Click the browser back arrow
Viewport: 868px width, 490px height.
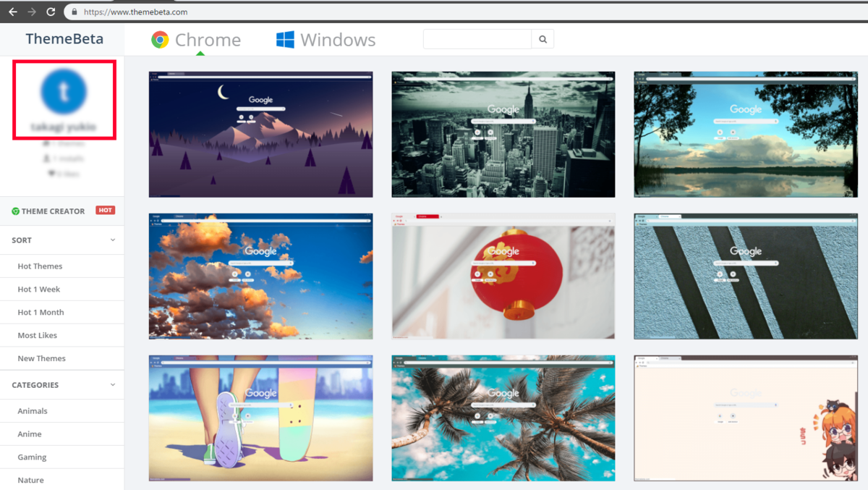tap(11, 11)
